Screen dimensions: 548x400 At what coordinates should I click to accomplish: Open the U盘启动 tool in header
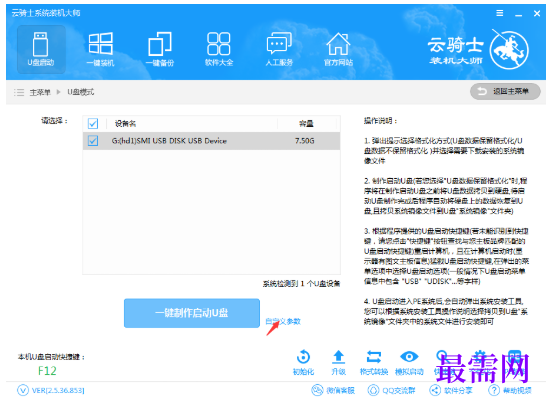41,49
